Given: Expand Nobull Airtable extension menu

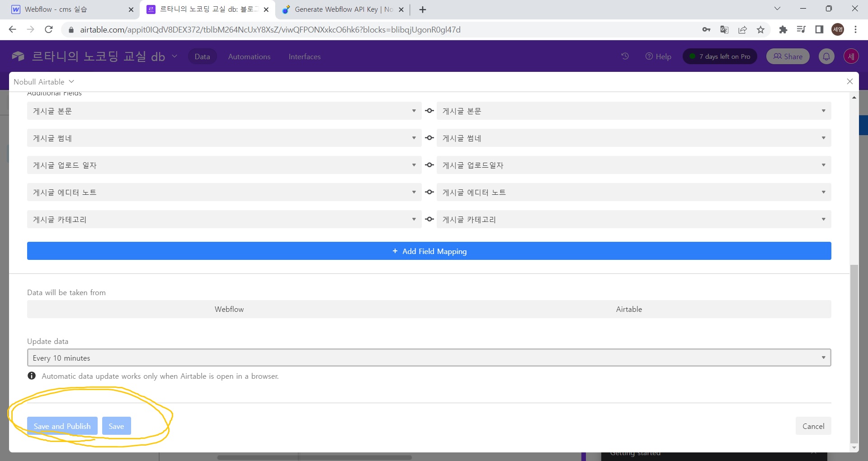Looking at the screenshot, I should coord(44,82).
